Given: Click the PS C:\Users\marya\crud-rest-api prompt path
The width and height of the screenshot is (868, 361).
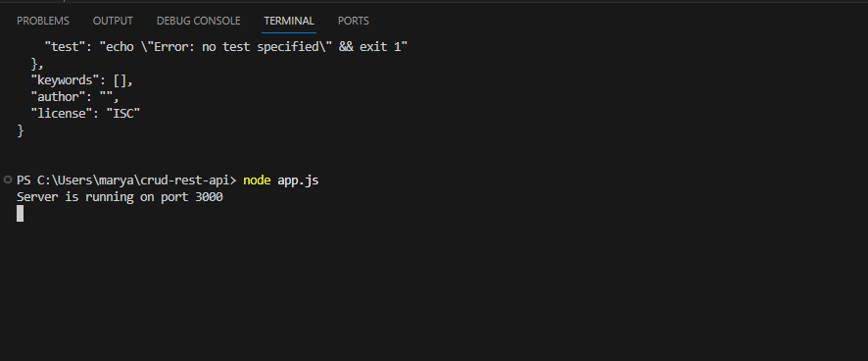Looking at the screenshot, I should coord(126,180).
